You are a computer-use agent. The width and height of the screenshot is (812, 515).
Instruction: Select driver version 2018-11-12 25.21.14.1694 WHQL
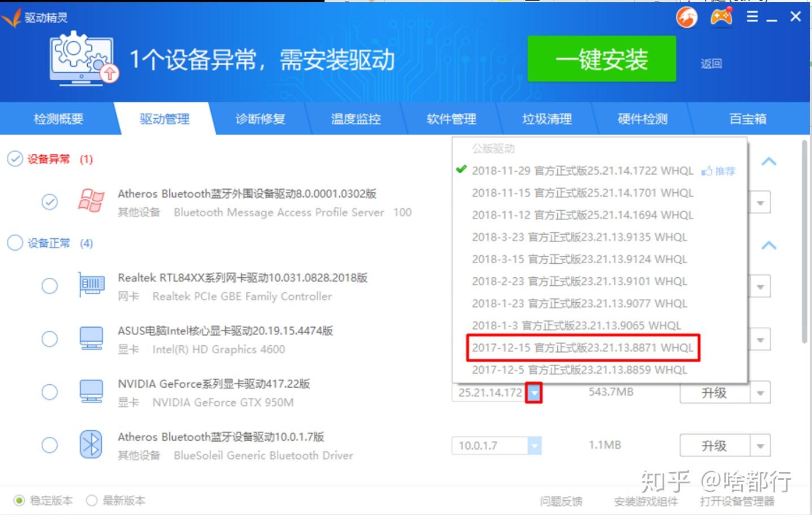(x=583, y=215)
